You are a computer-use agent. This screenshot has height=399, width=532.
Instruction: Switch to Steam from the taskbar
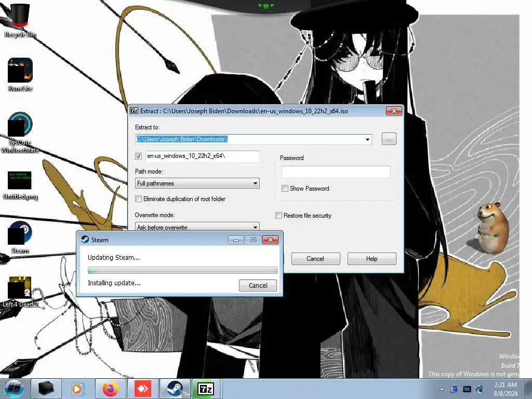175,389
